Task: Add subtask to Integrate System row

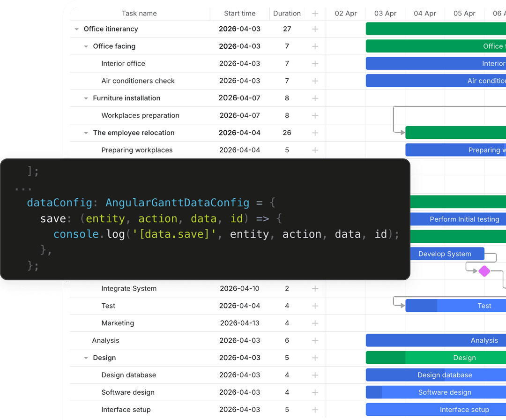Action: [315, 289]
